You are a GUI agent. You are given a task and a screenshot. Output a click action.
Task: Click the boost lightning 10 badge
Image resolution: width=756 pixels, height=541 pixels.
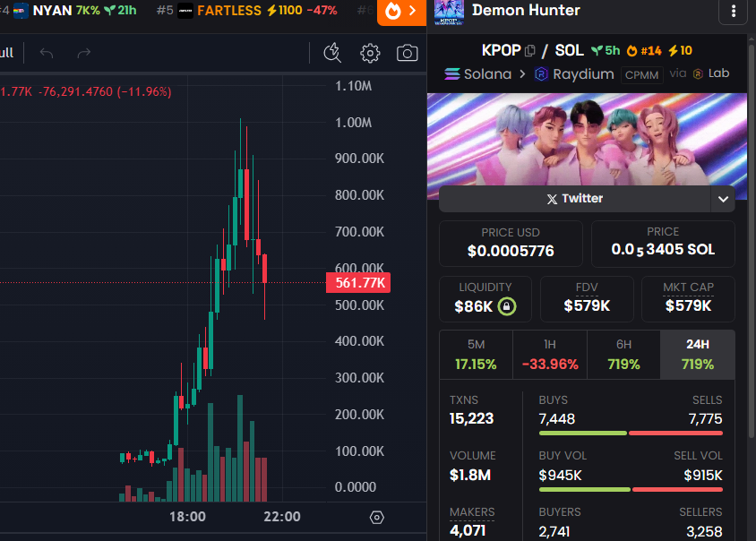click(x=680, y=51)
